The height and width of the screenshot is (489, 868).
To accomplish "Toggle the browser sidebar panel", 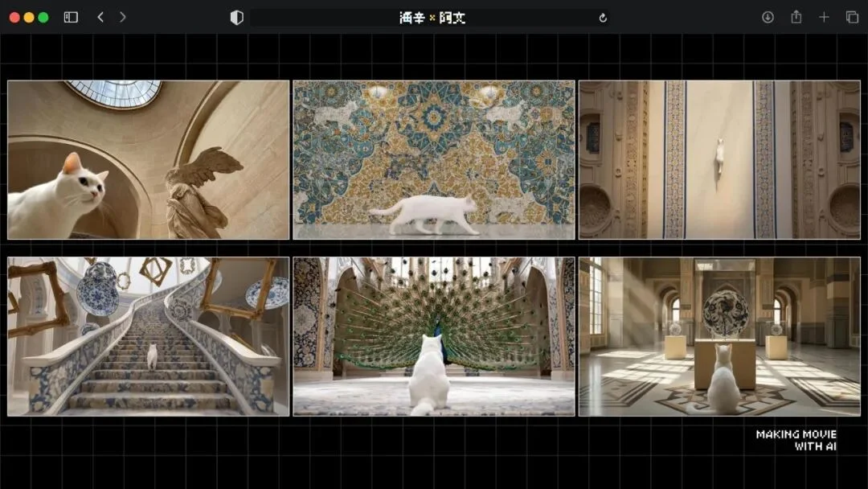I will coord(71,17).
